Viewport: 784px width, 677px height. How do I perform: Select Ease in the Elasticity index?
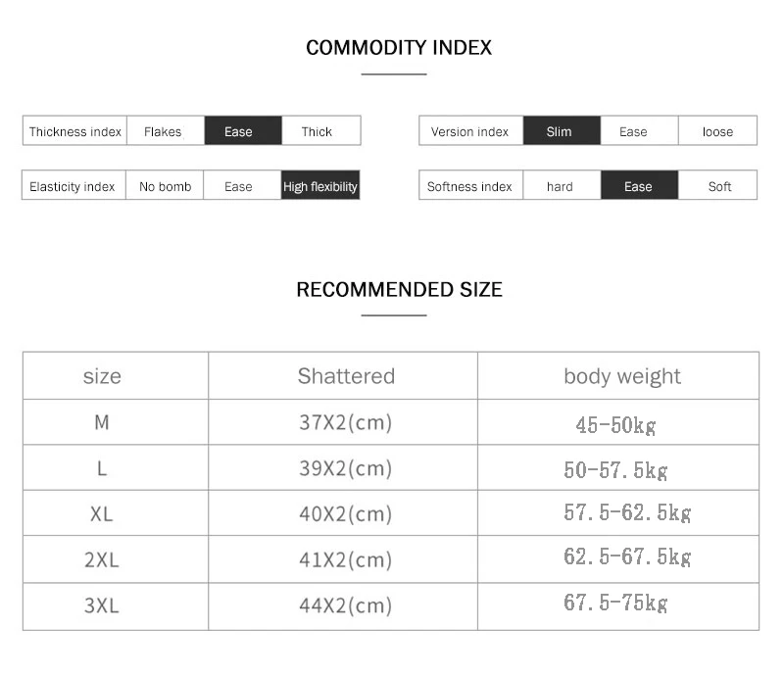pyautogui.click(x=238, y=186)
